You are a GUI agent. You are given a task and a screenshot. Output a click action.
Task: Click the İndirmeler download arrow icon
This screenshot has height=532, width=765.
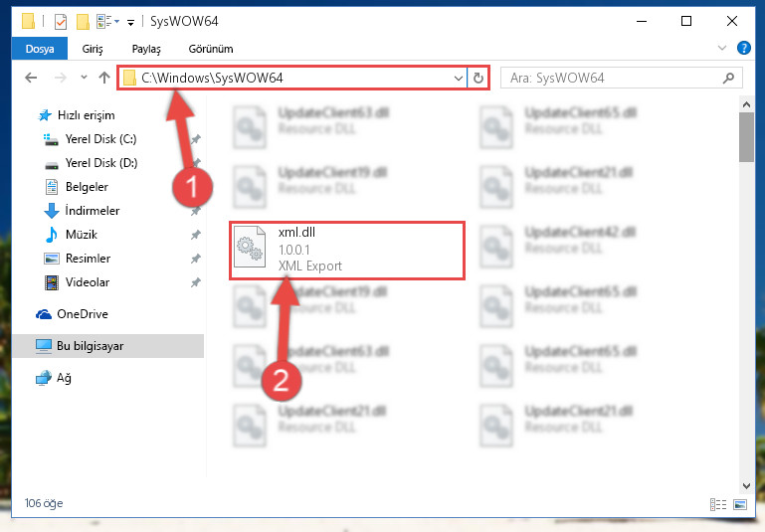click(51, 211)
